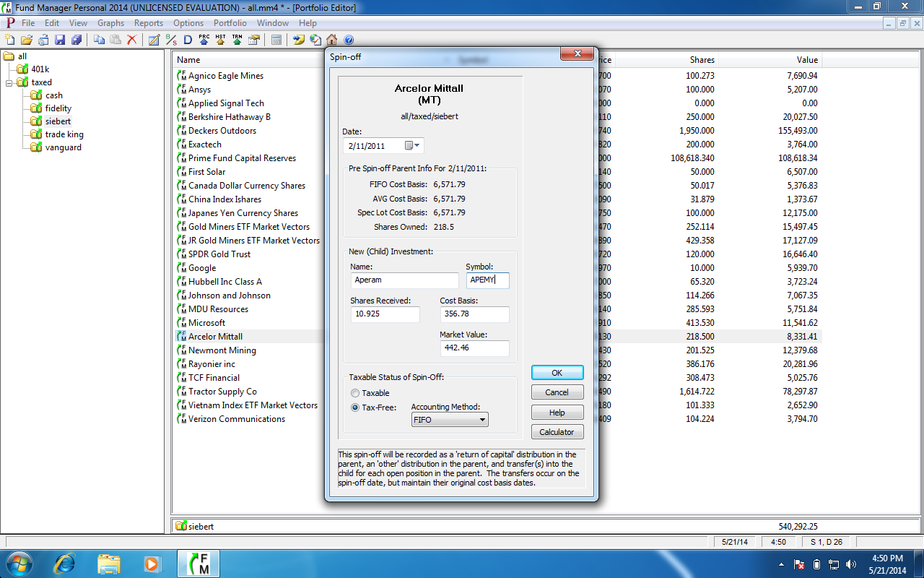Image resolution: width=924 pixels, height=578 pixels.
Task: Click the investment icon beside Microsoft
Action: [181, 323]
